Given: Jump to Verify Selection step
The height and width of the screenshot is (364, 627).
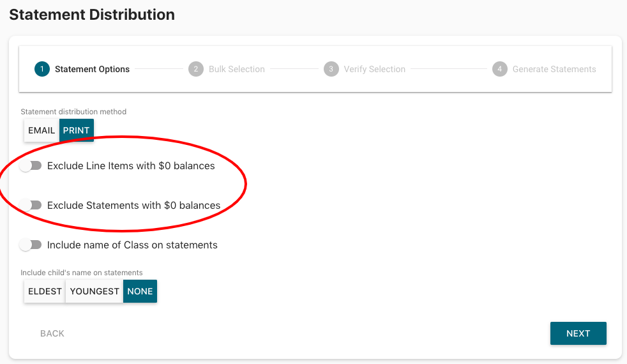Looking at the screenshot, I should tap(374, 69).
